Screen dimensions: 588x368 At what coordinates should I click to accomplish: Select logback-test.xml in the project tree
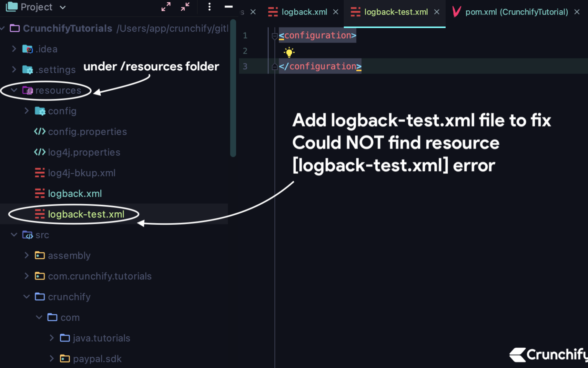(x=86, y=214)
